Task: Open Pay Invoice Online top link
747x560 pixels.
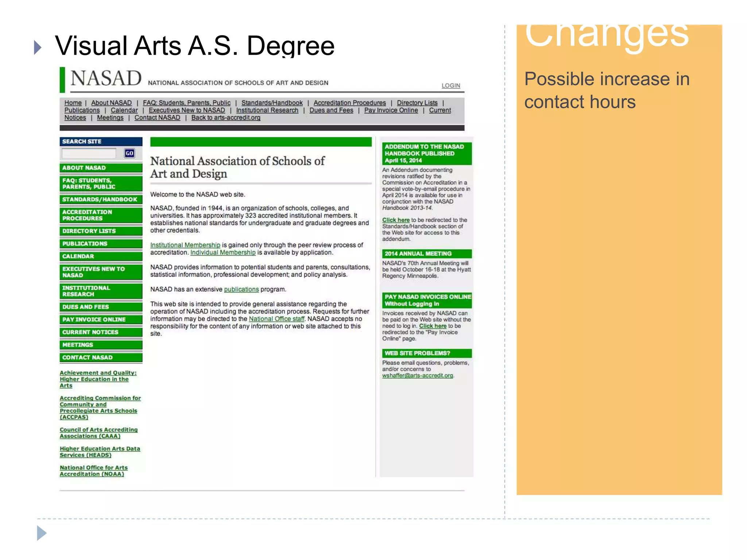Action: click(x=391, y=110)
